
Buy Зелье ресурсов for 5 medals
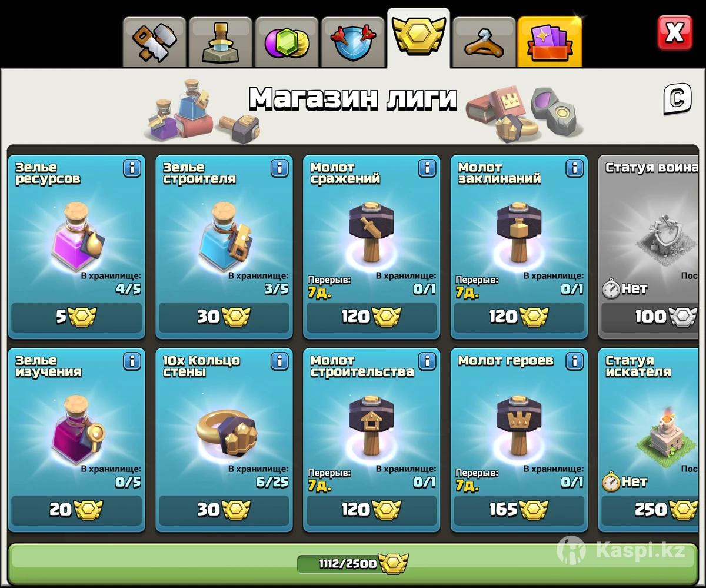(x=76, y=318)
